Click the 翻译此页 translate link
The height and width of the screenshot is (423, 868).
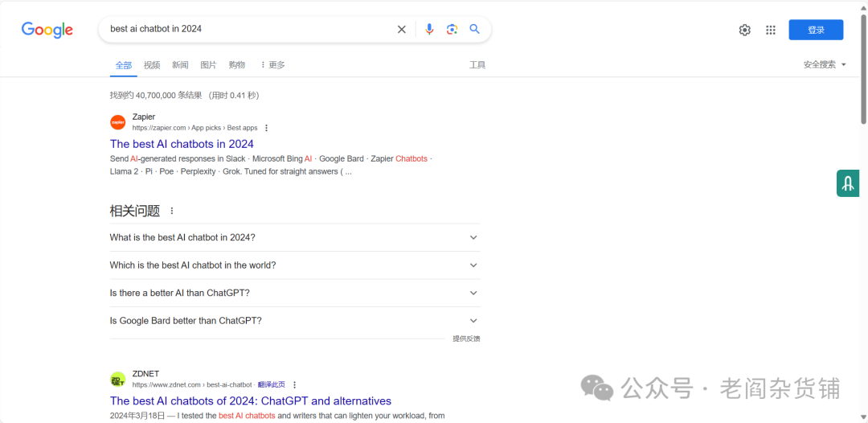coord(272,384)
